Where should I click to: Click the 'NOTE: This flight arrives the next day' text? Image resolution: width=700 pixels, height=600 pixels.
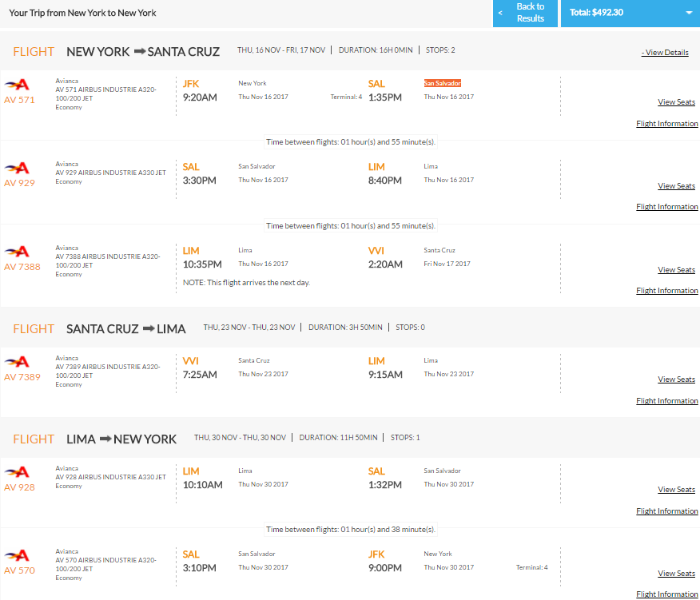pos(246,283)
